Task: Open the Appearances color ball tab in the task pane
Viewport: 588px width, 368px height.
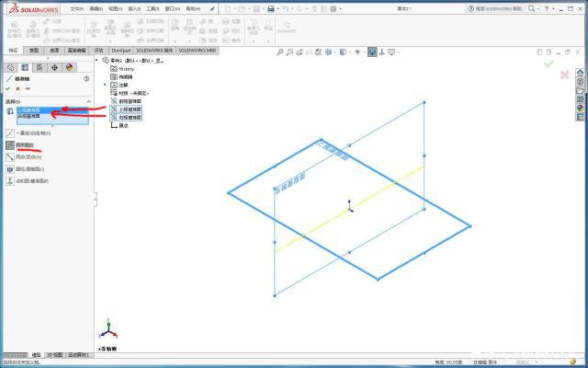Action: point(580,109)
